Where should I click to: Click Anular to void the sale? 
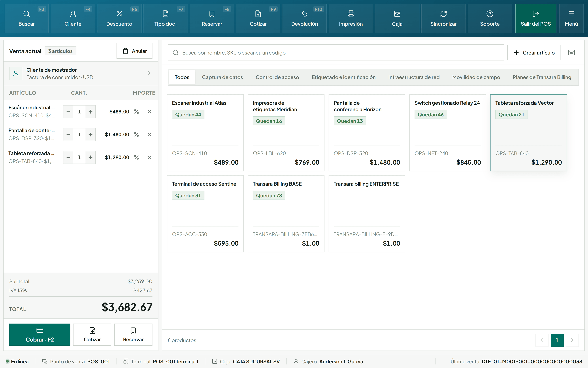135,51
